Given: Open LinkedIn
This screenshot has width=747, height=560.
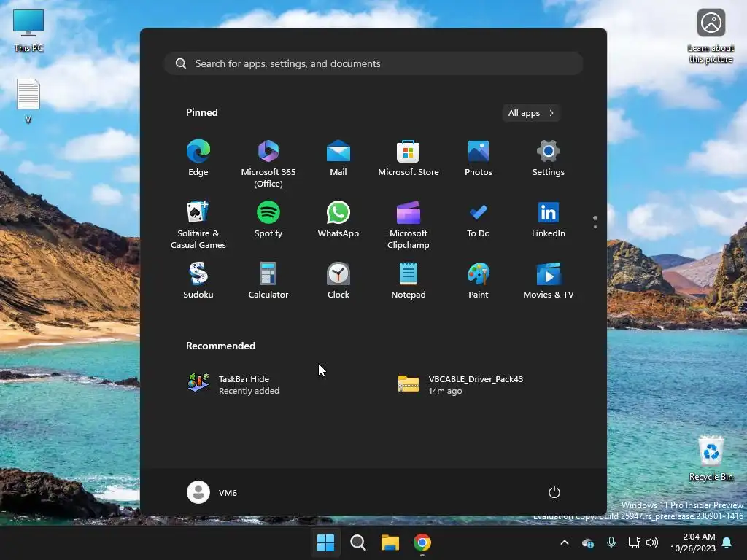Looking at the screenshot, I should point(549,219).
